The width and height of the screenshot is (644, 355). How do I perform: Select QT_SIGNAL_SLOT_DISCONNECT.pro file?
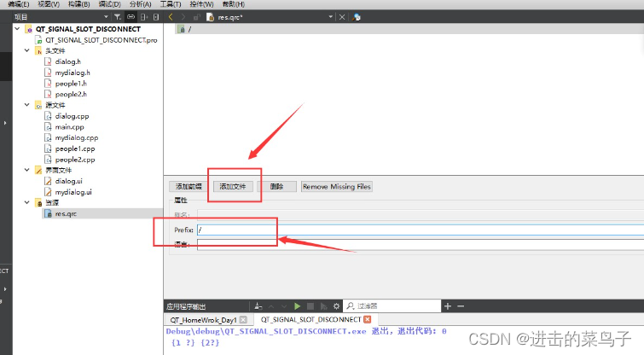pos(101,40)
